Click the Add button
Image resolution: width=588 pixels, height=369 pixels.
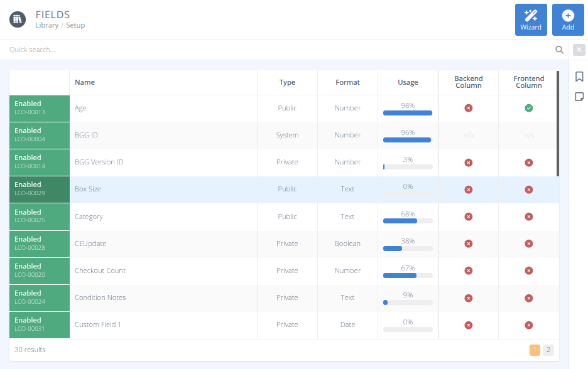click(568, 19)
